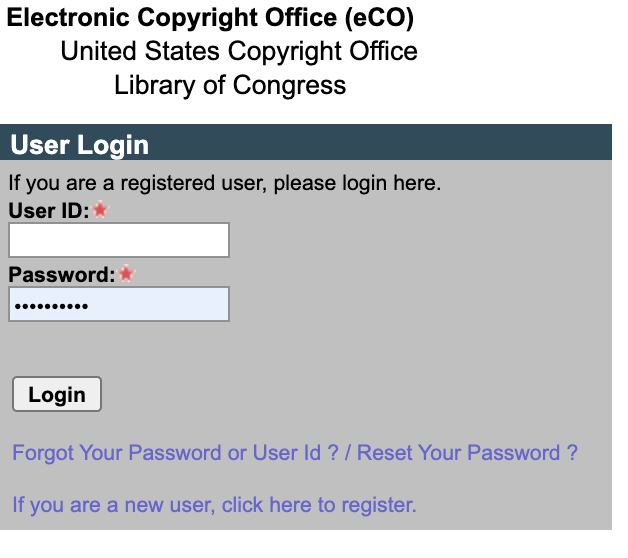Viewport: 628px width, 558px height.
Task: Focus the empty User ID text field
Action: pos(119,240)
